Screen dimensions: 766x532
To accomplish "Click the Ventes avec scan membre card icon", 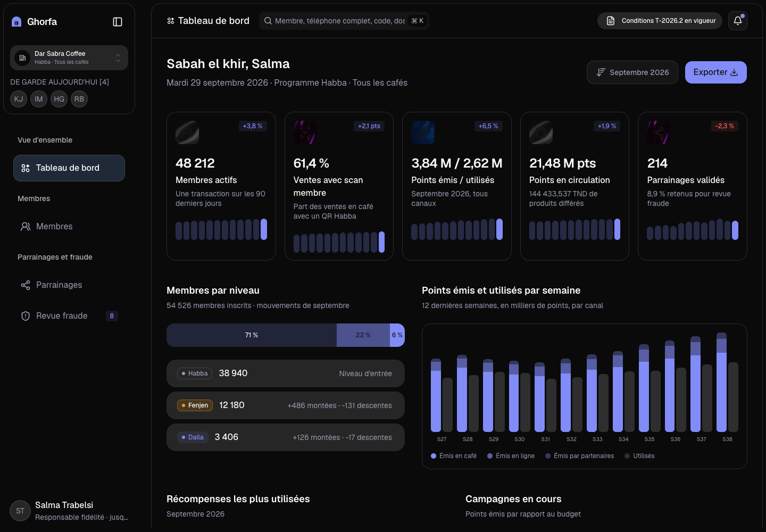I will click(x=305, y=132).
